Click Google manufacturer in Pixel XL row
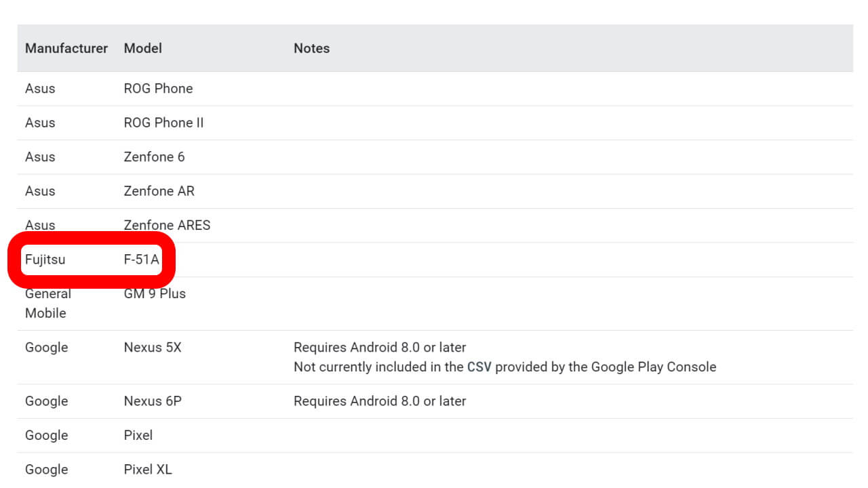This screenshot has width=868, height=488. (x=46, y=469)
